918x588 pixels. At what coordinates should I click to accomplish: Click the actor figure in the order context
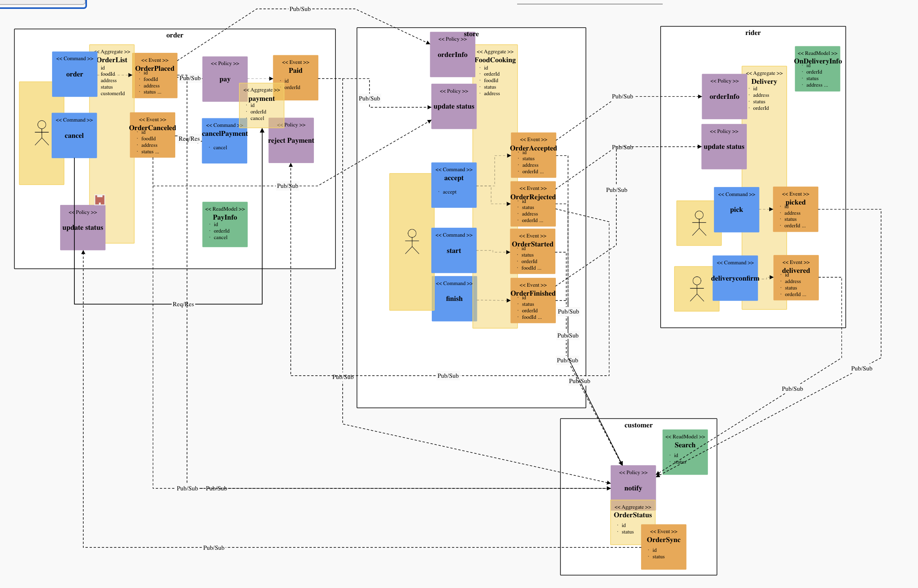click(42, 134)
